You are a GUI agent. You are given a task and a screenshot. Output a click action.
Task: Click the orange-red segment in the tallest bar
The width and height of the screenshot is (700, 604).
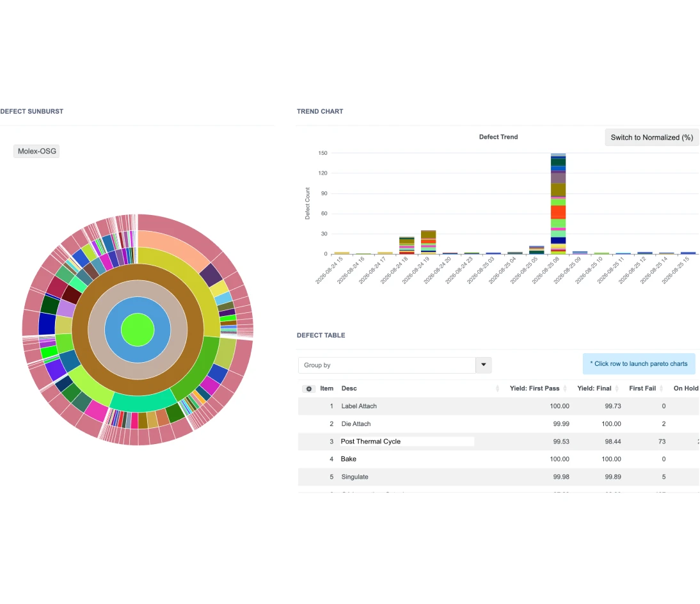[x=558, y=212]
